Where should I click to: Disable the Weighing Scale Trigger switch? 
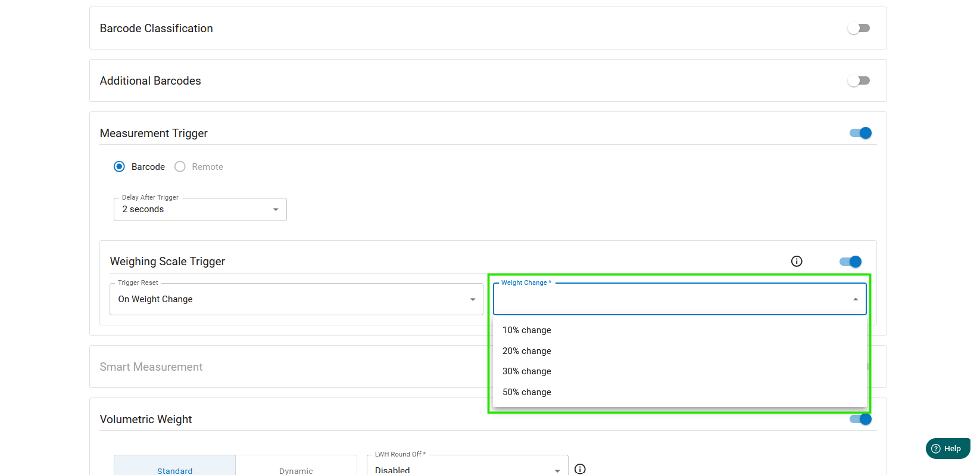[850, 262]
